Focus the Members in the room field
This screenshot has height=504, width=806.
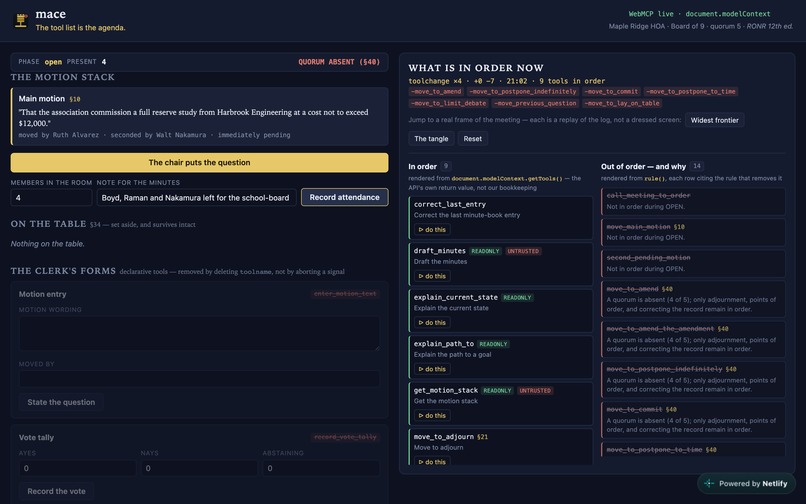point(51,197)
